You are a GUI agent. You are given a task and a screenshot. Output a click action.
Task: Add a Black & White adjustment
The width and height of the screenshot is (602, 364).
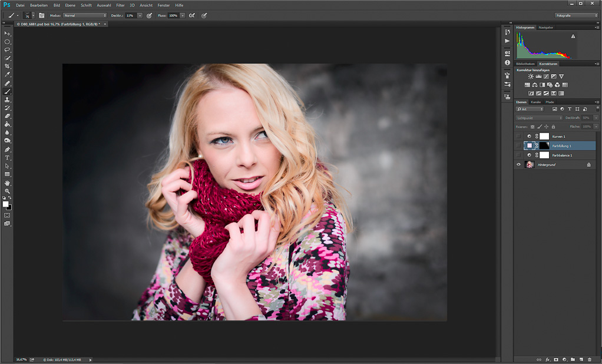(x=542, y=85)
